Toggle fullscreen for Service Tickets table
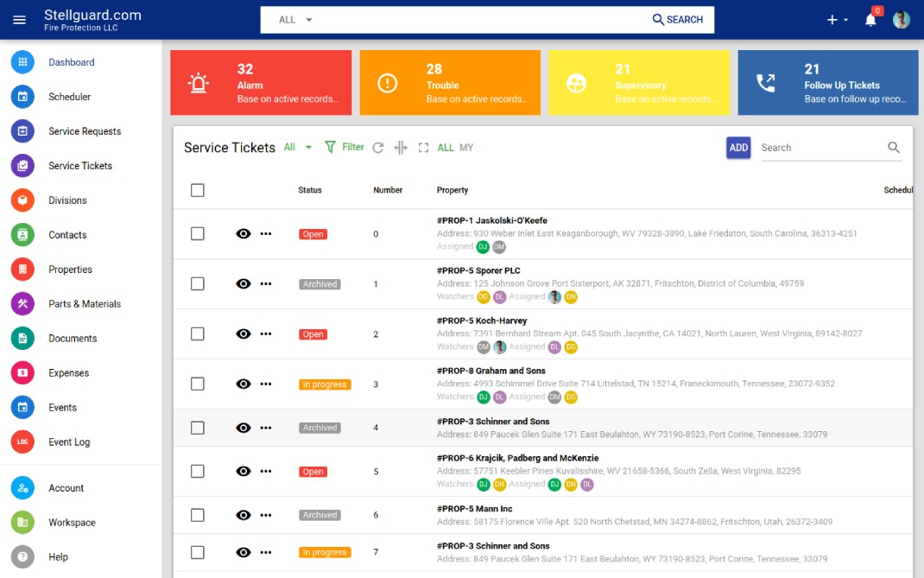This screenshot has height=578, width=924. click(x=423, y=148)
